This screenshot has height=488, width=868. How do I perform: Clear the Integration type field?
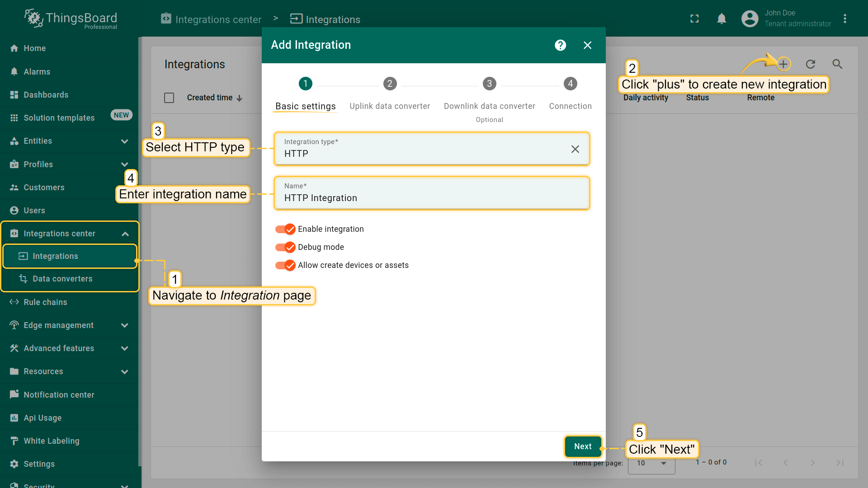(x=575, y=149)
